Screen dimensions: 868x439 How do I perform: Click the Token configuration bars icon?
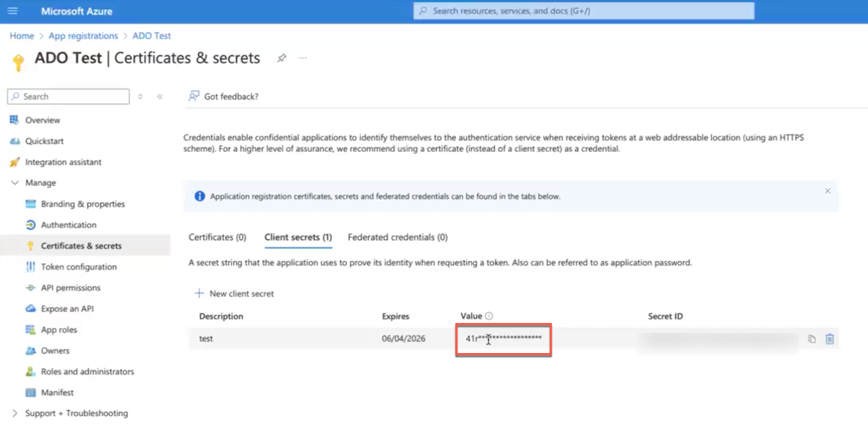coord(30,267)
